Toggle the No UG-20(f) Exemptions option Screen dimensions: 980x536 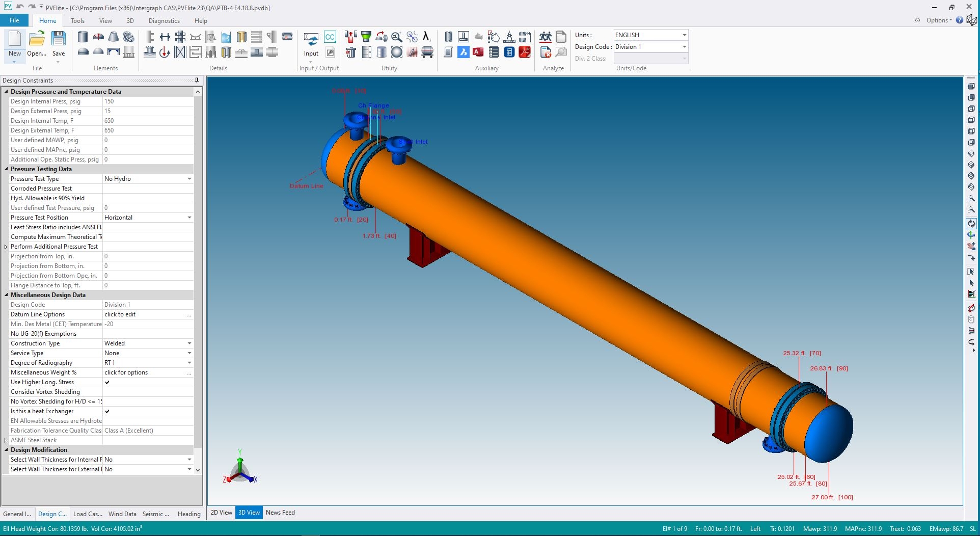point(148,334)
